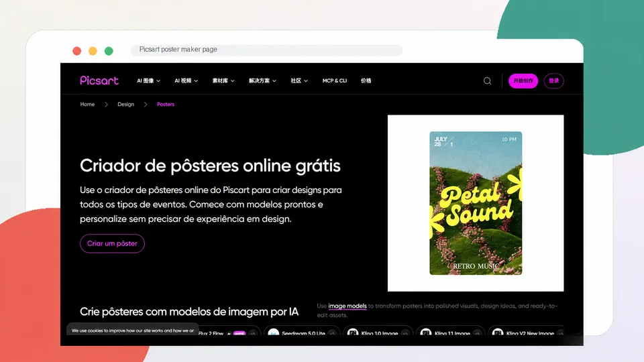Image resolution: width=644 pixels, height=362 pixels.
Task: Open the Petal Sound poster preview
Action: tap(476, 203)
